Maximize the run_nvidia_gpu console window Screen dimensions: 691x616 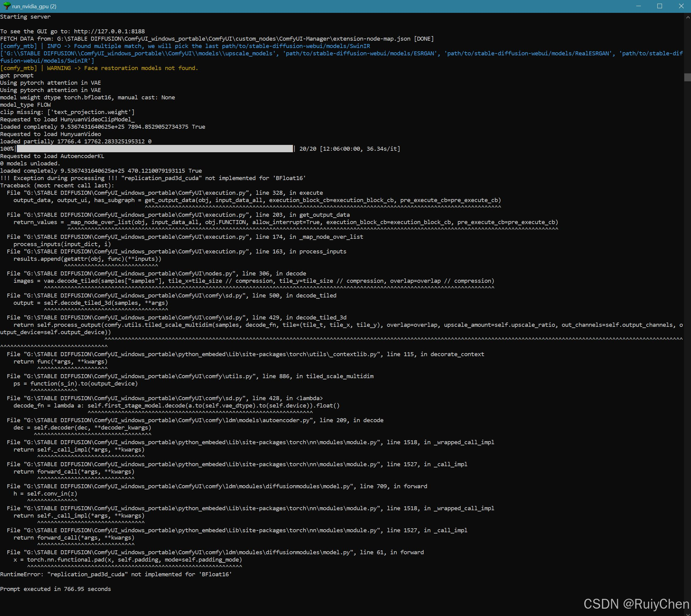660,6
